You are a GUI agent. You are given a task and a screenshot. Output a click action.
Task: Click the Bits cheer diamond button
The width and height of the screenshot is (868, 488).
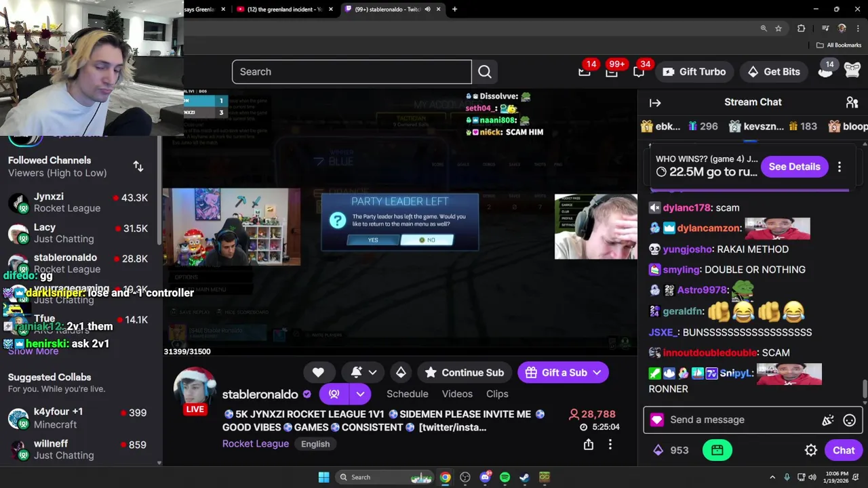click(x=401, y=372)
